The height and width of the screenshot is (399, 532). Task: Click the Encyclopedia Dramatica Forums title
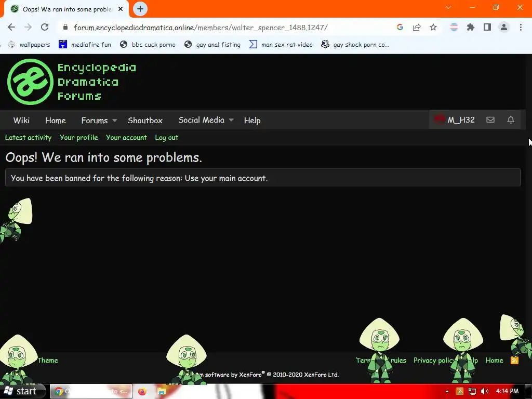coord(97,82)
